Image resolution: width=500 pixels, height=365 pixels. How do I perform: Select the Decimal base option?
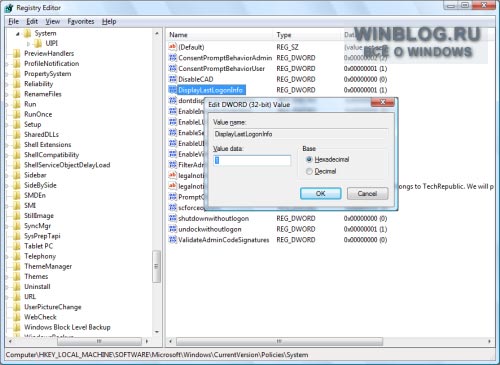[x=309, y=171]
